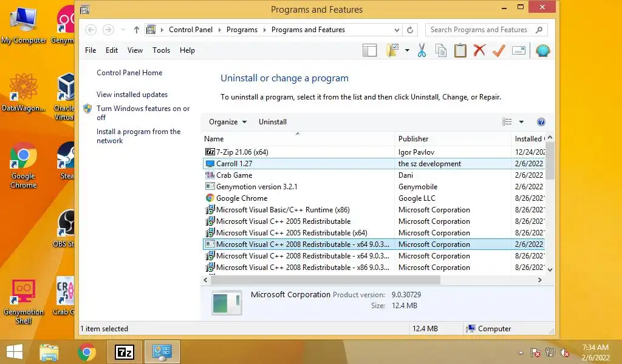Click the blue help question icon
This screenshot has width=622, height=364.
tap(541, 122)
